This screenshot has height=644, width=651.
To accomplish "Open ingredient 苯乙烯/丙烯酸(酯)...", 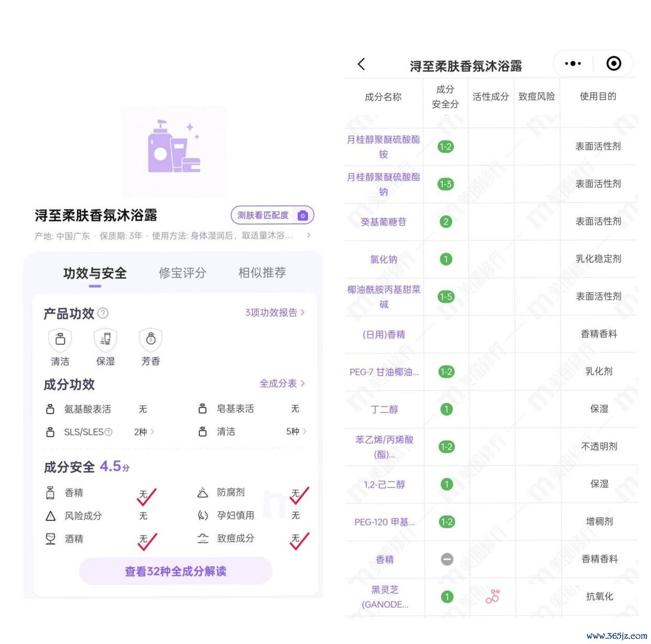I will 385,447.
